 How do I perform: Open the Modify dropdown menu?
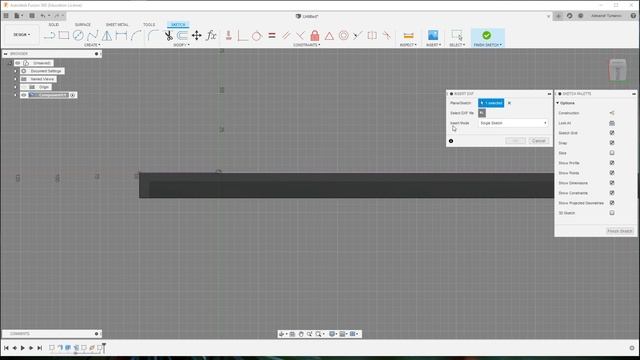181,45
